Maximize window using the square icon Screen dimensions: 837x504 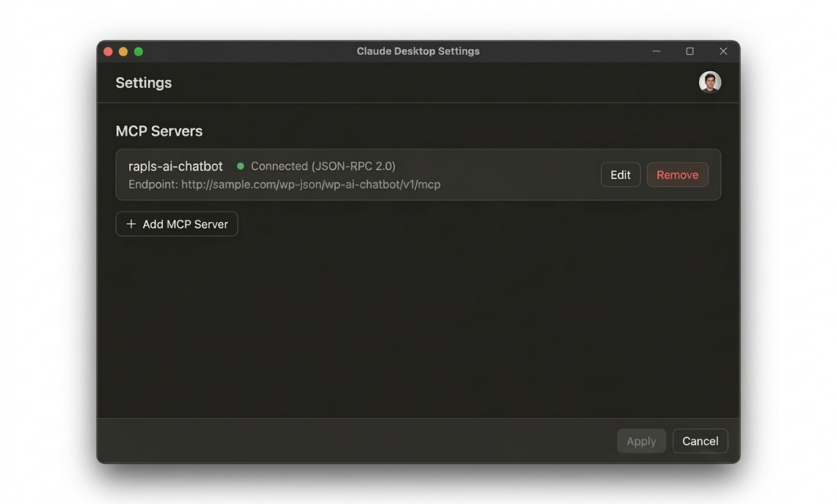click(690, 51)
